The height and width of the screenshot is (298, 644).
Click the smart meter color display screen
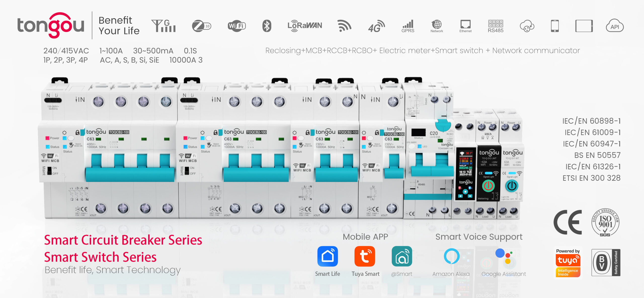click(465, 163)
